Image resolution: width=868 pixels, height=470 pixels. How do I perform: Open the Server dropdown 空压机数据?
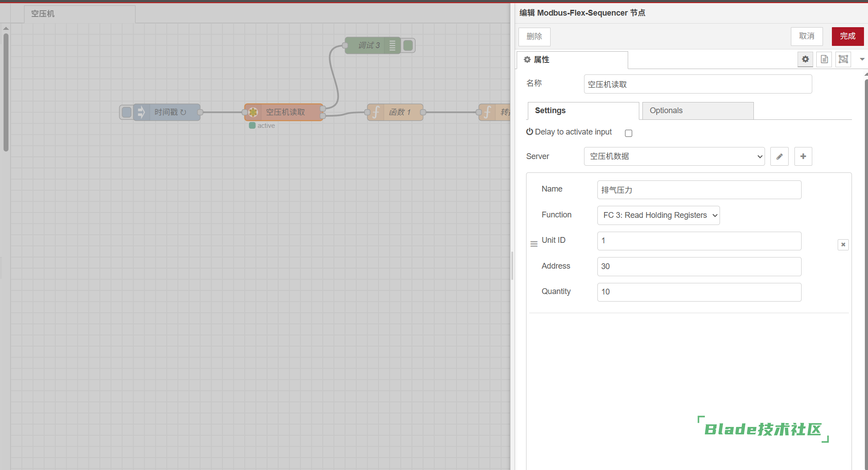coord(674,156)
